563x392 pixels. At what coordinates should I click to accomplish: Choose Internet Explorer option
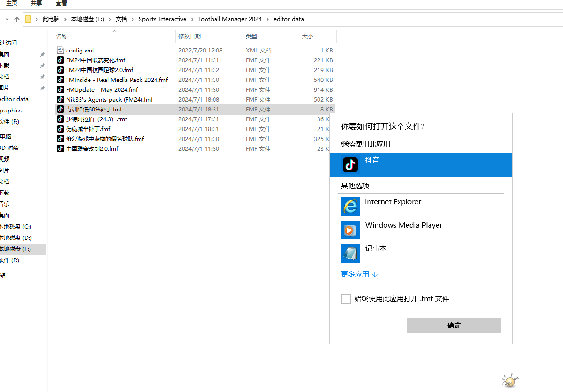tap(421, 207)
